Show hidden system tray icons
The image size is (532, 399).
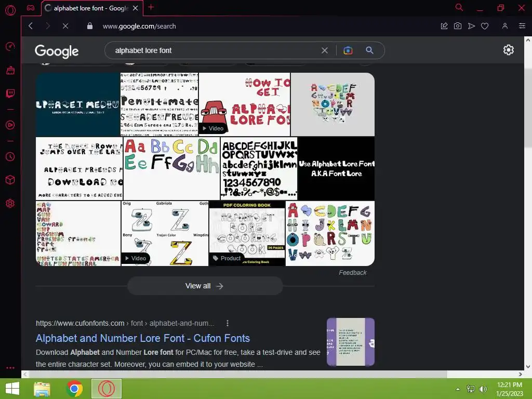(458, 389)
